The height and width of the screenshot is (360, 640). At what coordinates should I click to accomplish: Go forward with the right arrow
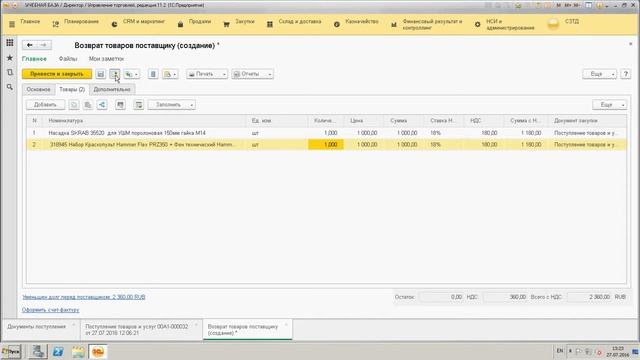point(44,45)
